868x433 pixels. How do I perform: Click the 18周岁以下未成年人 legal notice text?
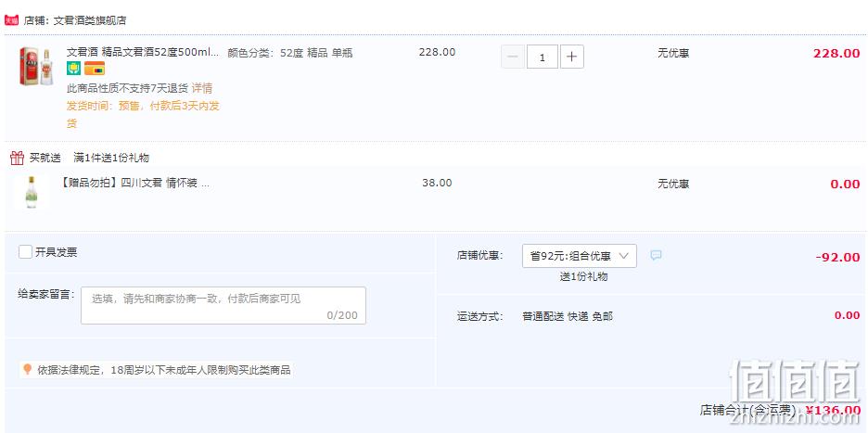pyautogui.click(x=163, y=370)
